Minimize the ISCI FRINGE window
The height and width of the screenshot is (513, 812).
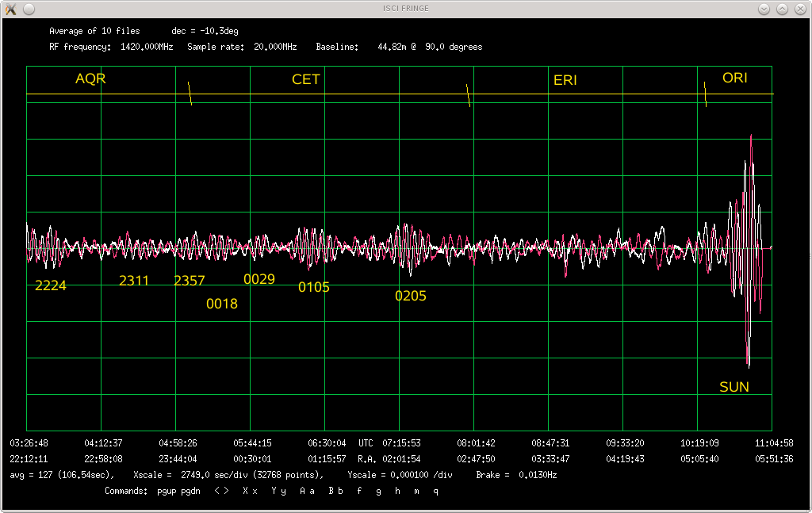(x=764, y=9)
